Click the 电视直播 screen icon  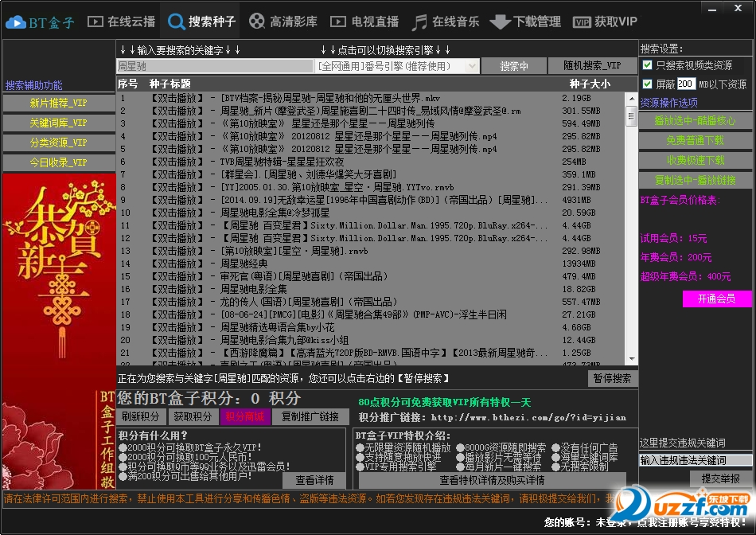(338, 21)
